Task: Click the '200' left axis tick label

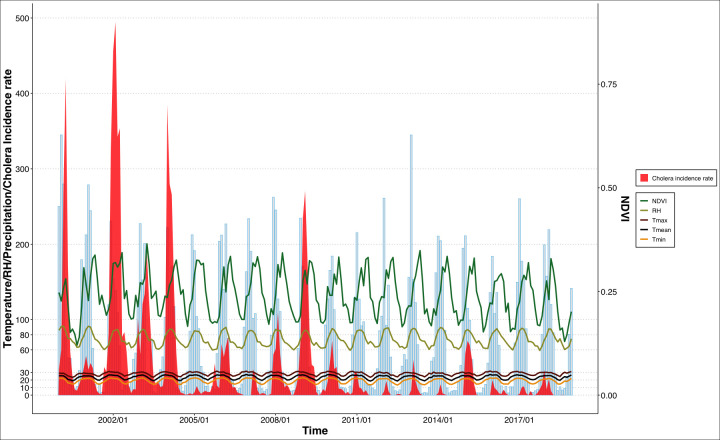Action: (22, 244)
